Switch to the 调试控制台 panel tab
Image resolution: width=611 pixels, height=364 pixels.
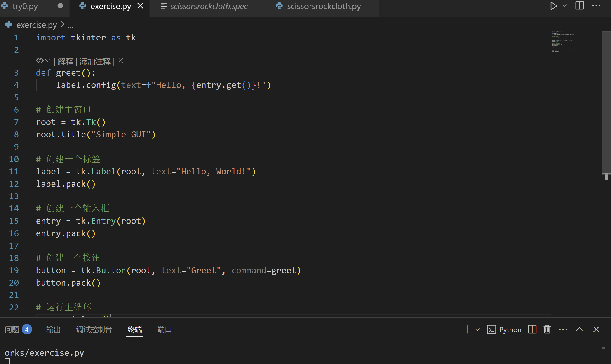point(94,329)
